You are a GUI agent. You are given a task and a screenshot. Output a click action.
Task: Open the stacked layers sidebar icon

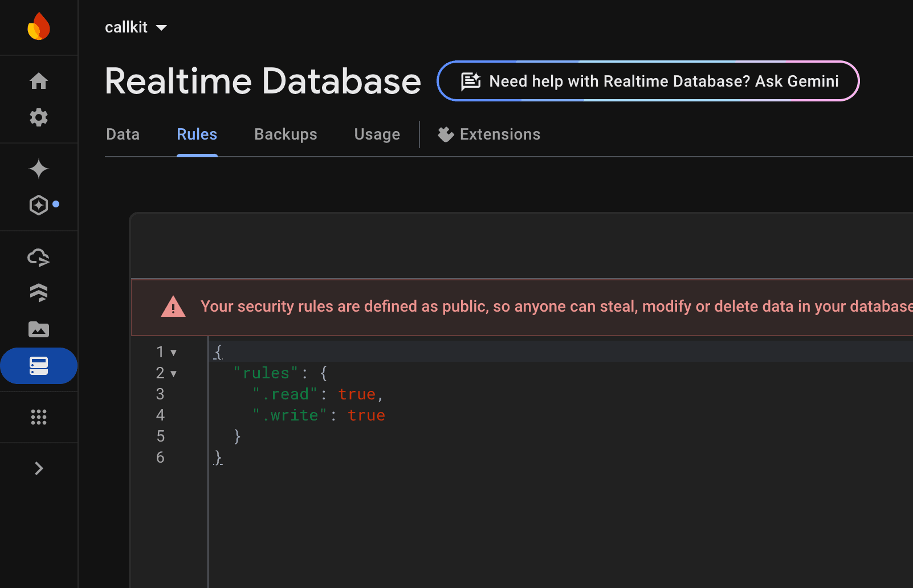(x=39, y=293)
